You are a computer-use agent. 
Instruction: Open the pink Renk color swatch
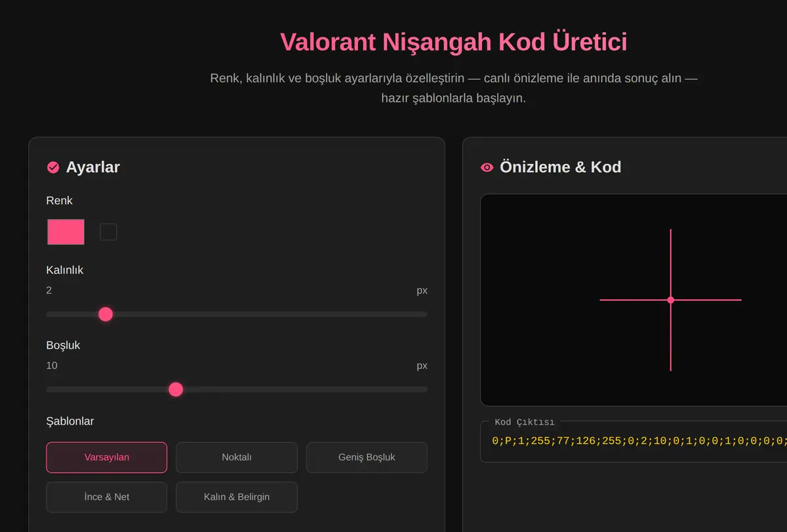(66, 232)
